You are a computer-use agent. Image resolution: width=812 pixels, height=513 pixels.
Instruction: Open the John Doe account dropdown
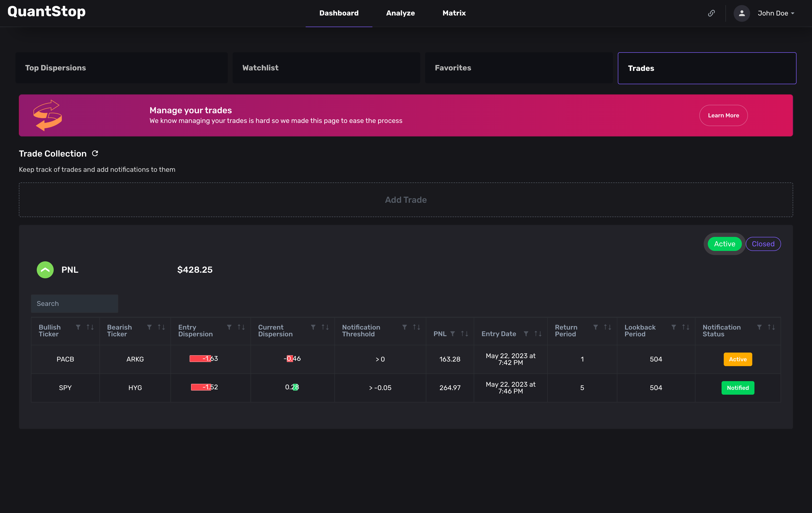[776, 13]
